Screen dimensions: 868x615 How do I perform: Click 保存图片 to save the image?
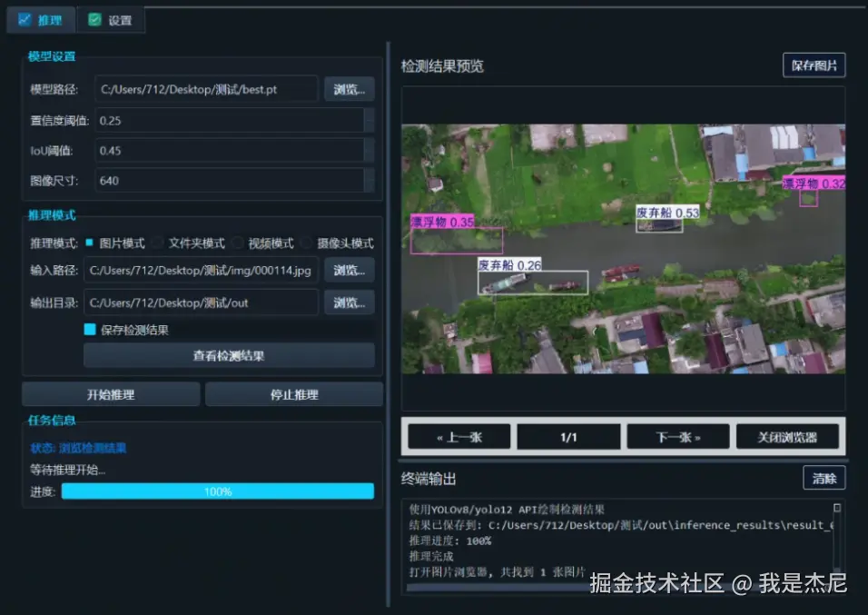(x=814, y=64)
